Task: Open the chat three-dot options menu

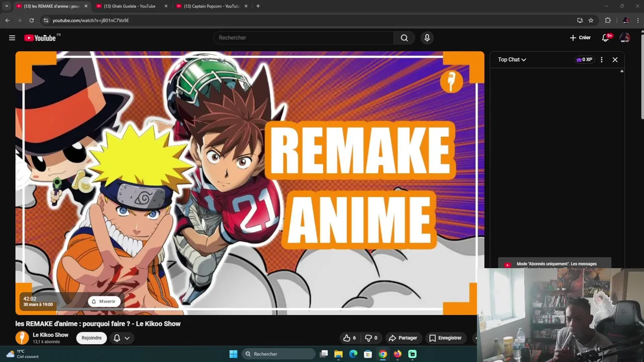Action: click(x=601, y=59)
